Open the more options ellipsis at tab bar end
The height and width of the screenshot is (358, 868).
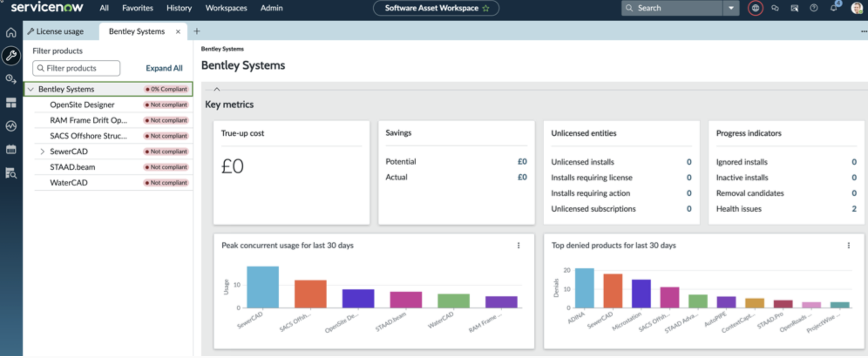tap(864, 31)
